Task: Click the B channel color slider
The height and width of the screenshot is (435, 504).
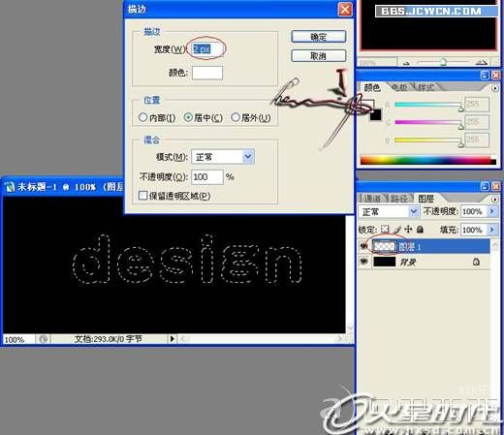Action: point(428,140)
